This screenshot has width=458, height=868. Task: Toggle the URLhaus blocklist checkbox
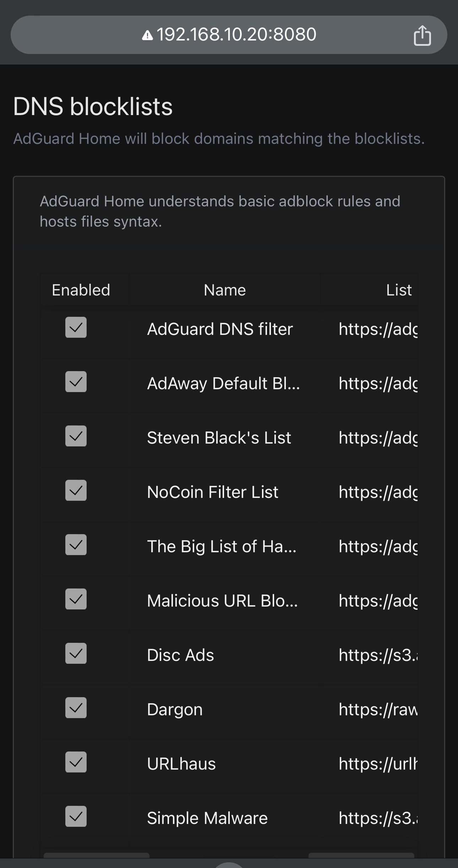[76, 762]
